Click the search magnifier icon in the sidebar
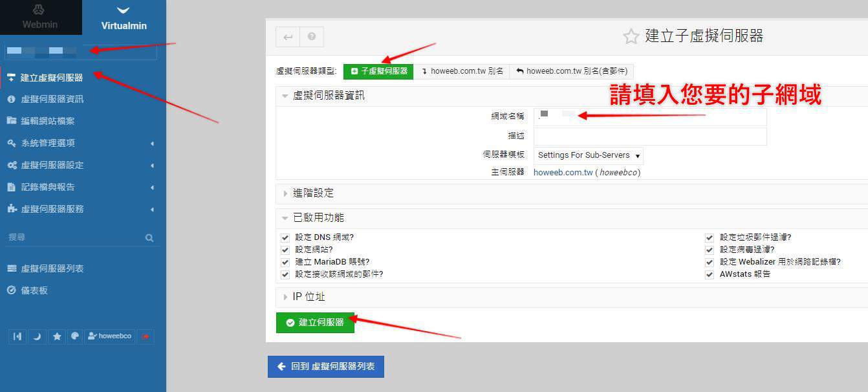Screen dimensions: 868x392 (x=149, y=238)
